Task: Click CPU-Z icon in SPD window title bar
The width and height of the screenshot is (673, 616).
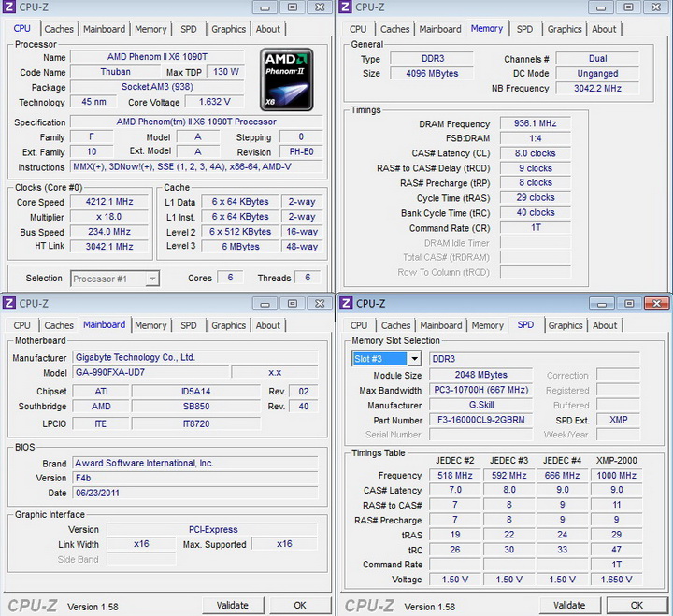Action: [346, 303]
